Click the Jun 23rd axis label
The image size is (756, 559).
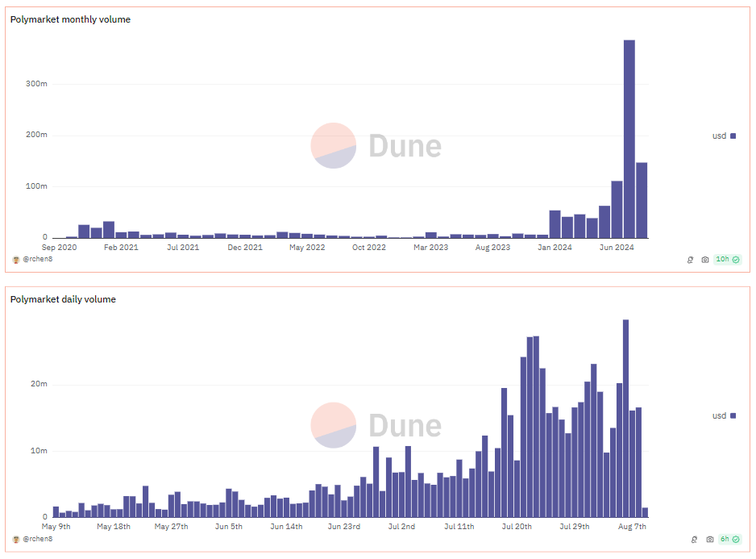[344, 527]
